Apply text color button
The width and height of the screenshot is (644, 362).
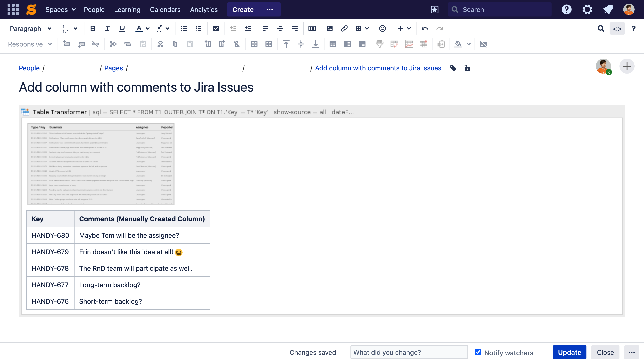coord(139,28)
